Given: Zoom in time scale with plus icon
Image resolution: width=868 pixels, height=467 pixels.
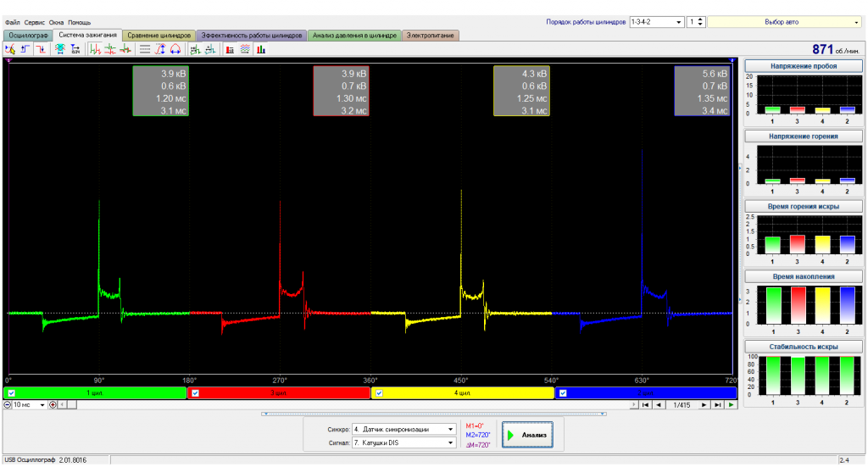Looking at the screenshot, I should click(x=53, y=405).
